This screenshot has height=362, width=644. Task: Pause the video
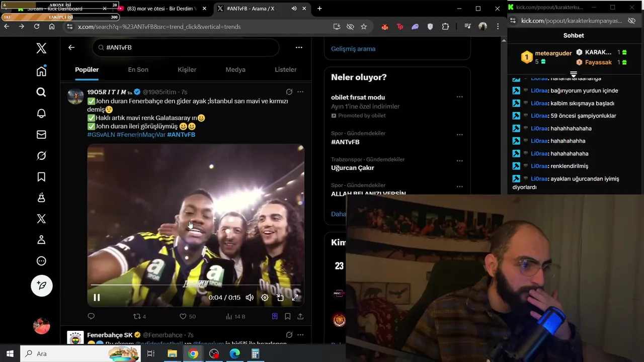97,297
